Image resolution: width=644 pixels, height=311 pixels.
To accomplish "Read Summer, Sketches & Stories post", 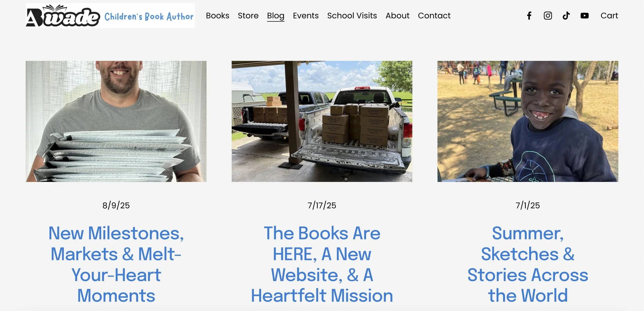I will click(x=528, y=264).
